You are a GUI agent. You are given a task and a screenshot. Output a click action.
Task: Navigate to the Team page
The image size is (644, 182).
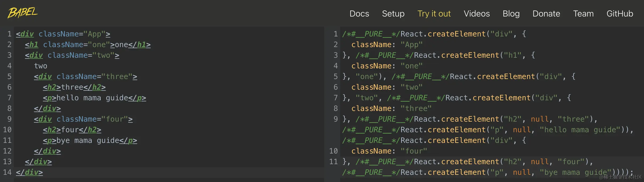[x=583, y=14]
